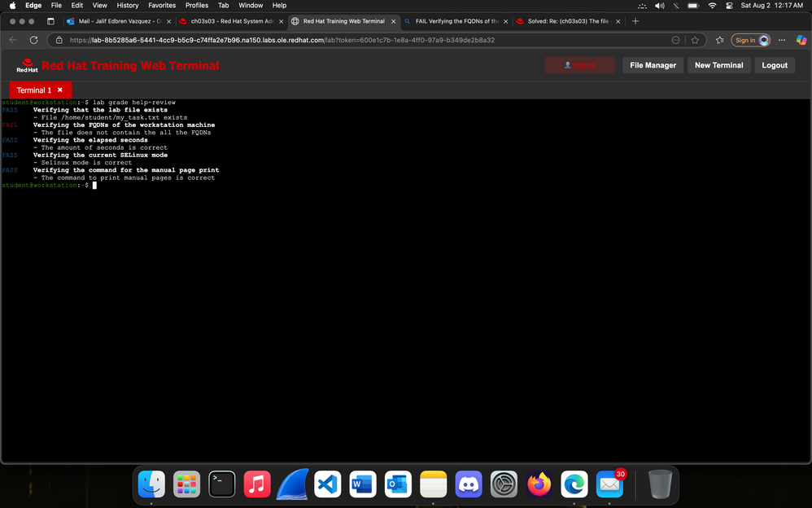This screenshot has height=508, width=812.
Task: Open the History menu in menu bar
Action: point(128,6)
